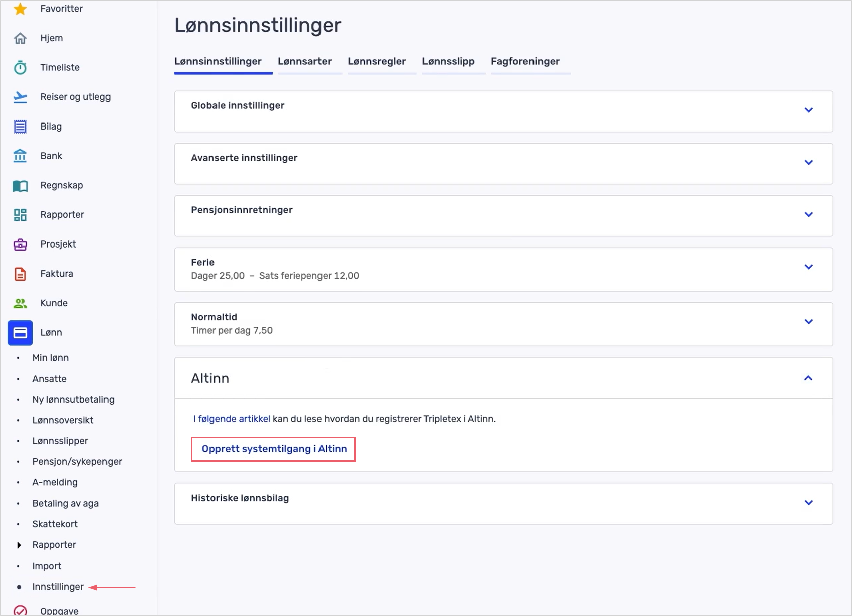The height and width of the screenshot is (616, 852).
Task: Open the Lønn card icon in sidebar
Action: tap(20, 332)
